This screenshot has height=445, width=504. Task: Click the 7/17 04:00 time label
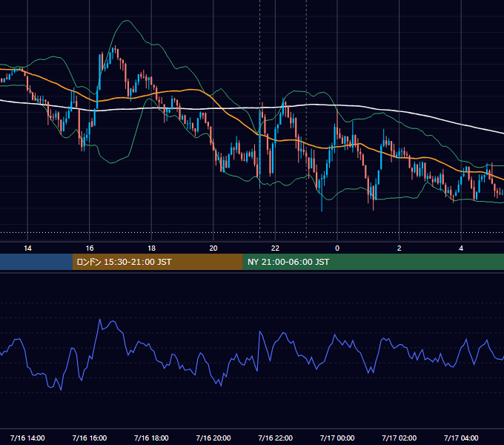tap(461, 438)
